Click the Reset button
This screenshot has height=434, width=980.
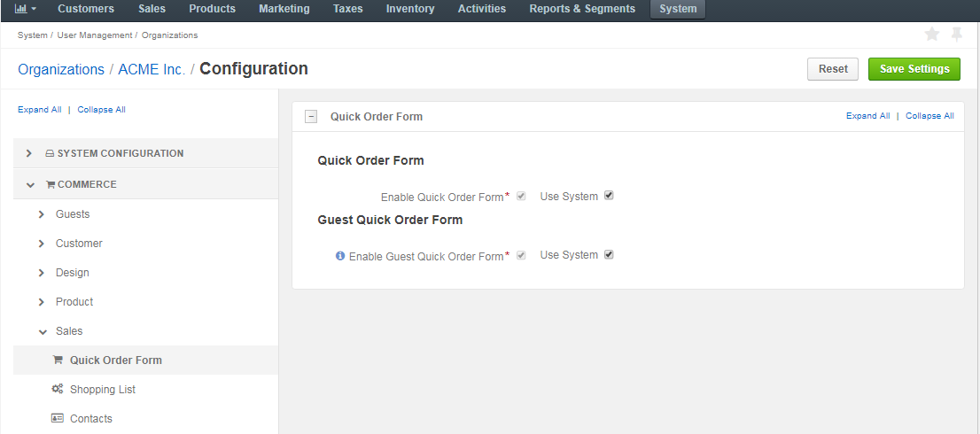click(833, 69)
